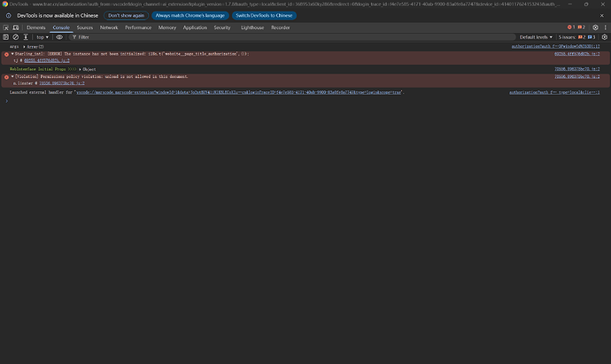Open the vscode:// external handler URL link
Viewport: 611px width, 364px height.
coord(238,92)
